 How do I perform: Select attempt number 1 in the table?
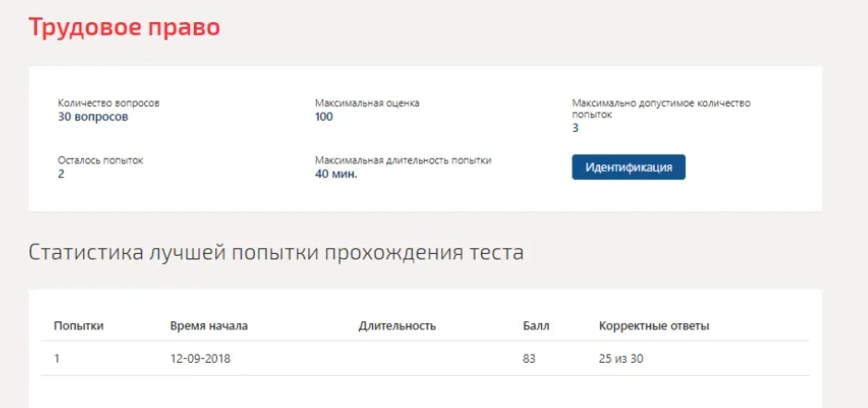point(56,359)
